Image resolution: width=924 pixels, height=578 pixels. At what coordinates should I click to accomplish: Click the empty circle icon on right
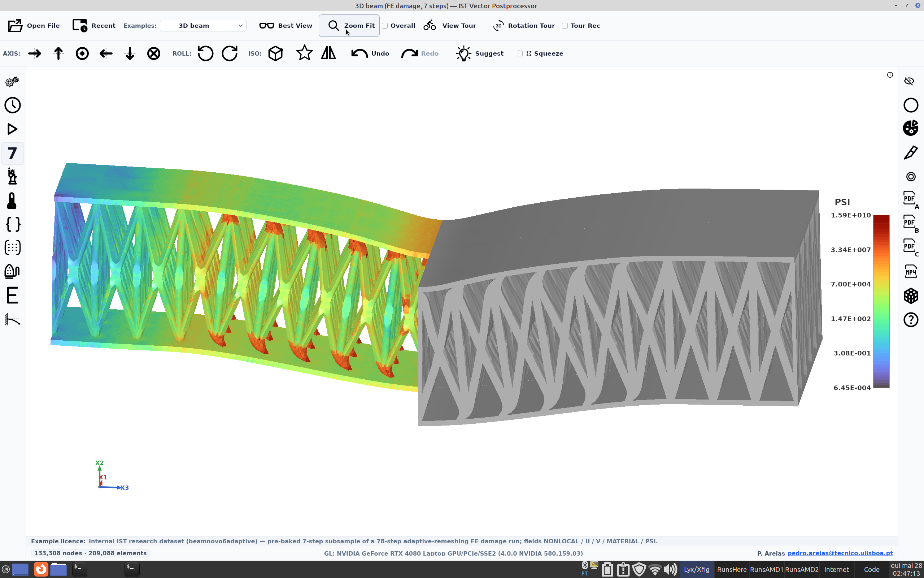(x=911, y=105)
